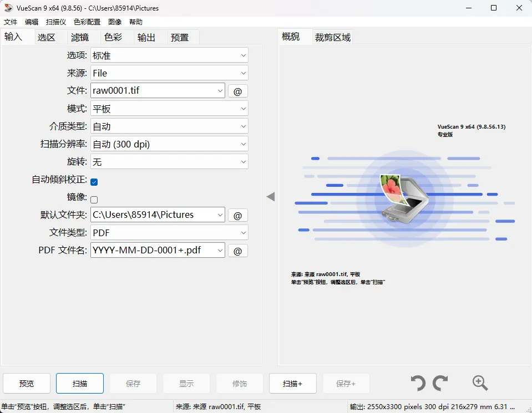Screen dimensions: 532x413
Task: Open the 文件类型 dropdown showing PDF
Action: pyautogui.click(x=169, y=233)
